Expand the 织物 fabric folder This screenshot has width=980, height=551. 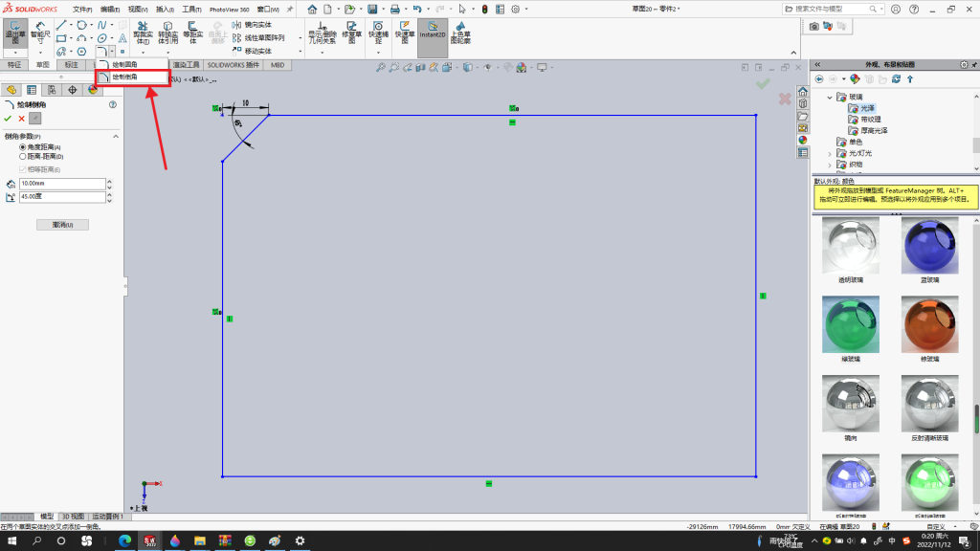point(830,165)
